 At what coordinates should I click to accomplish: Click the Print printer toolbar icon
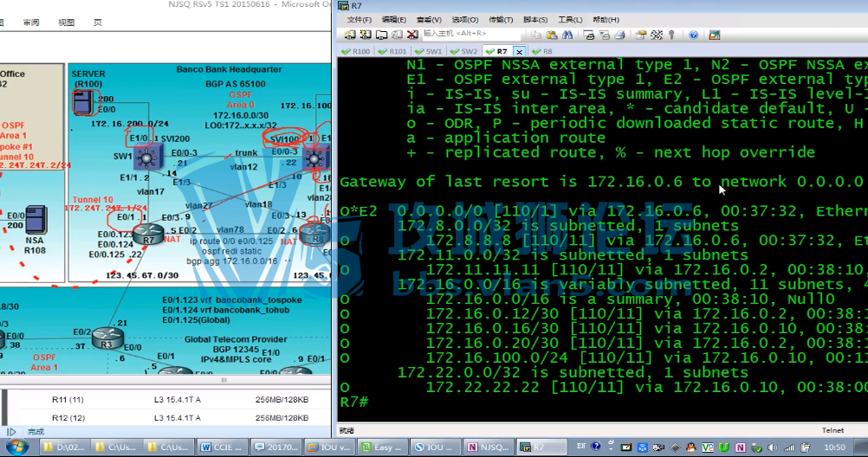[620, 35]
